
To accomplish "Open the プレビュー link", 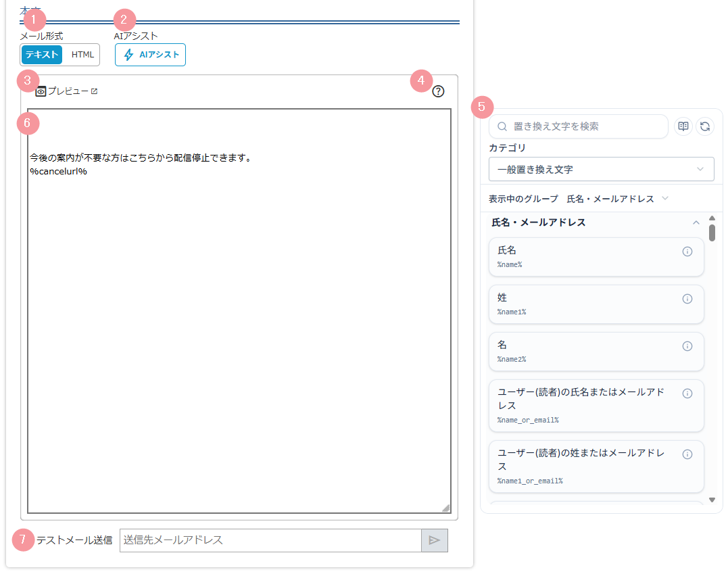I will [66, 91].
